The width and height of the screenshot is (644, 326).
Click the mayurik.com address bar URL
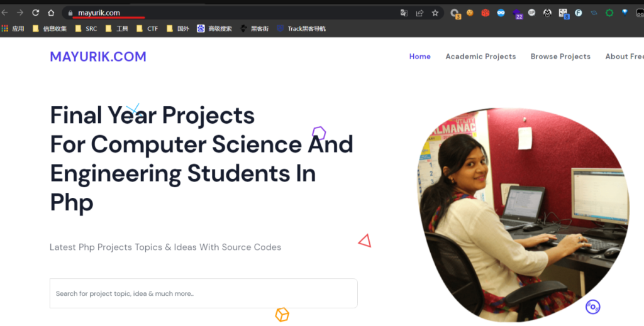pos(99,13)
